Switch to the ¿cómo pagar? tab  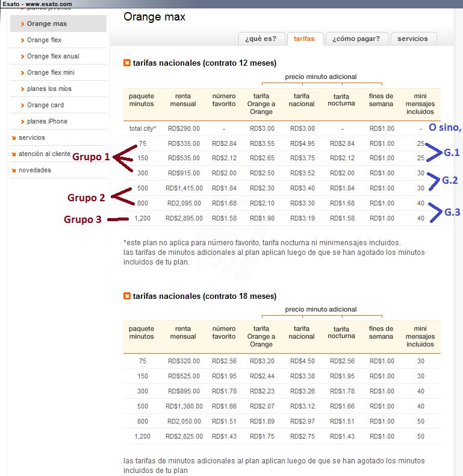(356, 39)
